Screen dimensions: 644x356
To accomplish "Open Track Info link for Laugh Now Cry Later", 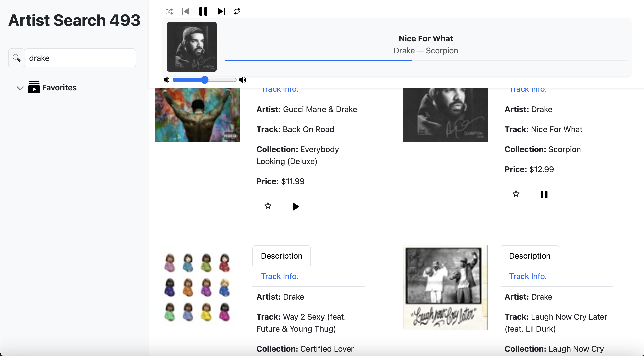I will (x=528, y=276).
